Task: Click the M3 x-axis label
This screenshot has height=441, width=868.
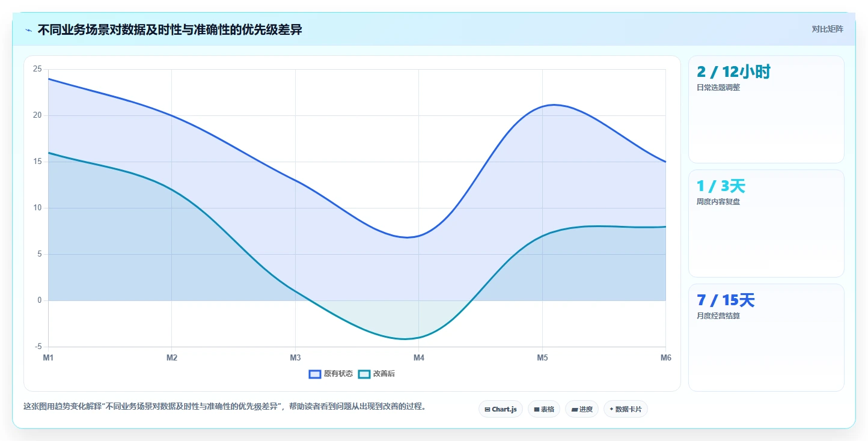Action: [295, 358]
